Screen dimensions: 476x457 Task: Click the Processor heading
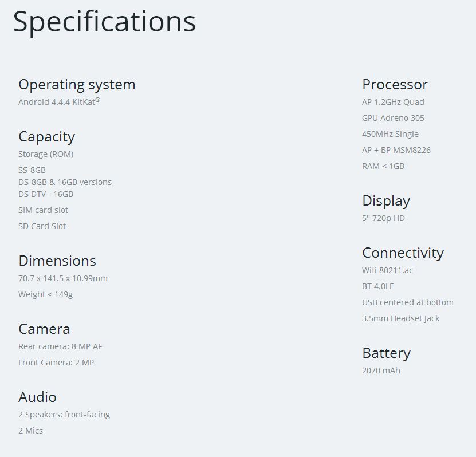[x=395, y=84]
